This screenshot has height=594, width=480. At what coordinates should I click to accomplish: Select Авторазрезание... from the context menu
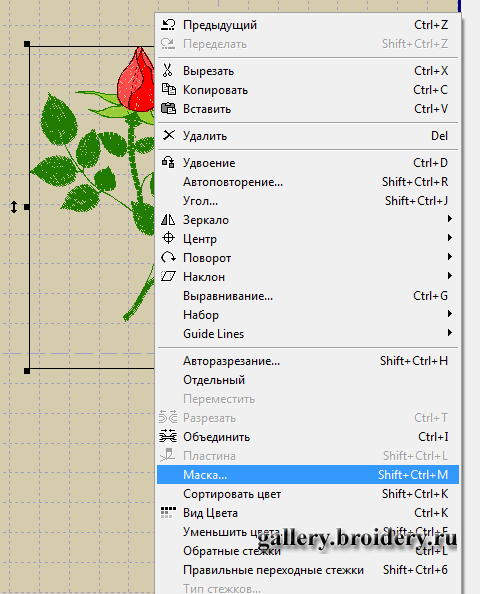point(308,361)
